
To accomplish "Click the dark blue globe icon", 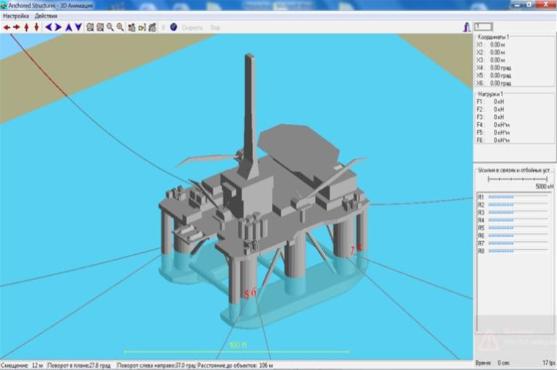I will 173,27.
